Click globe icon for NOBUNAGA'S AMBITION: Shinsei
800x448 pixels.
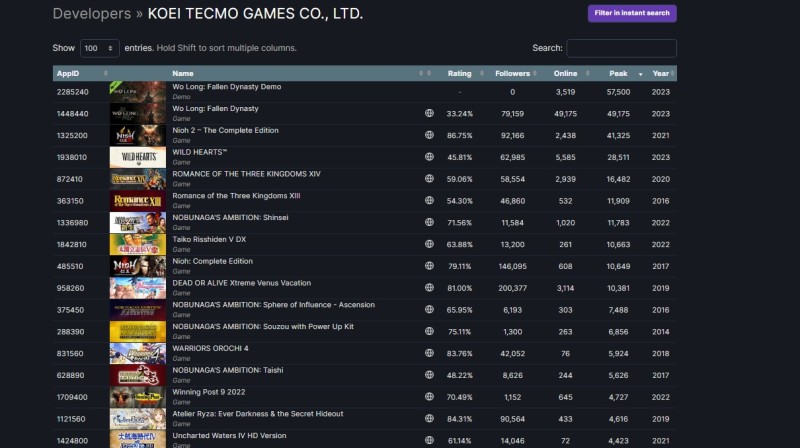coord(429,222)
